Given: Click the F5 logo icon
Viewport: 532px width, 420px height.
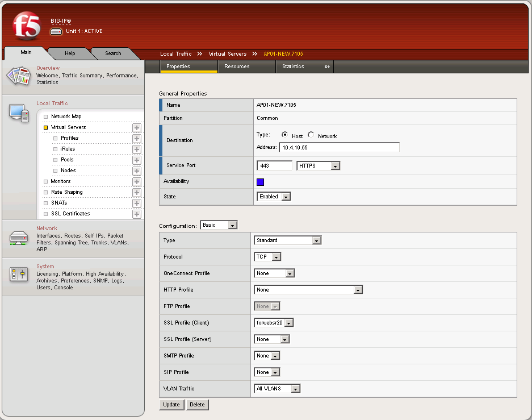Looking at the screenshot, I should click(27, 26).
